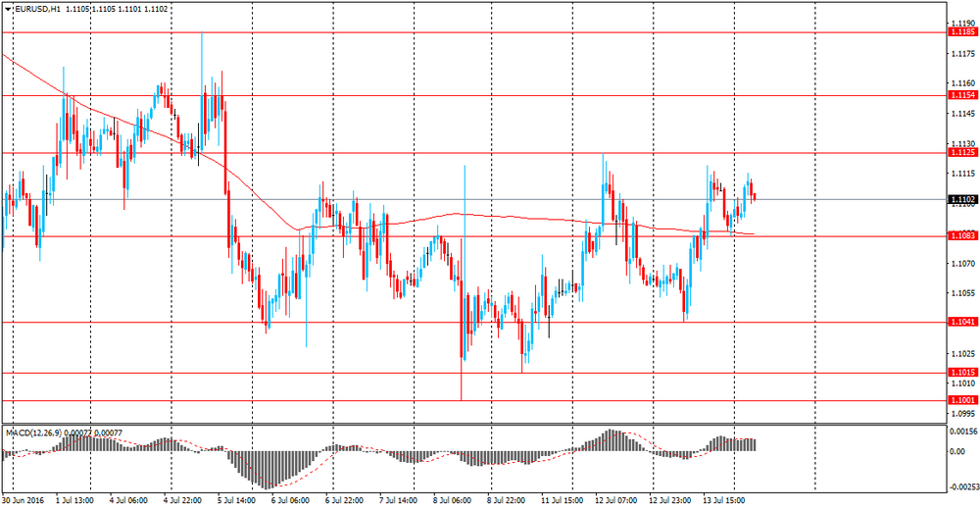980x510 pixels.
Task: Select the red 1.1185 level price tag
Action: point(963,32)
